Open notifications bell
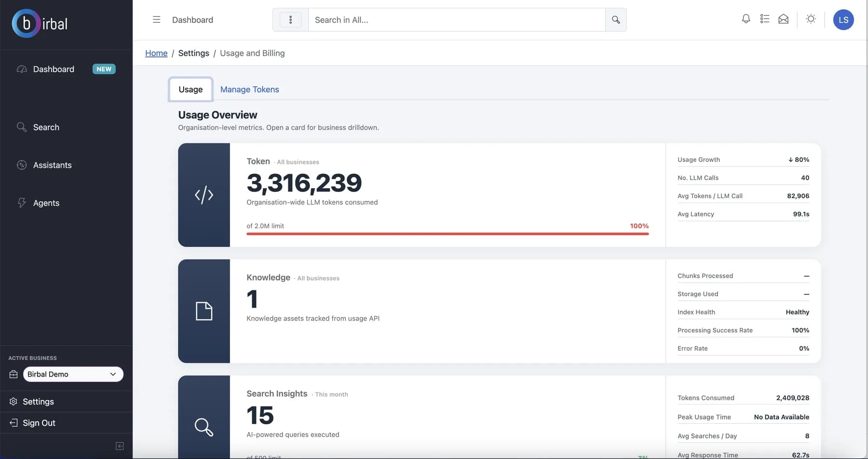The image size is (868, 459). (x=746, y=19)
